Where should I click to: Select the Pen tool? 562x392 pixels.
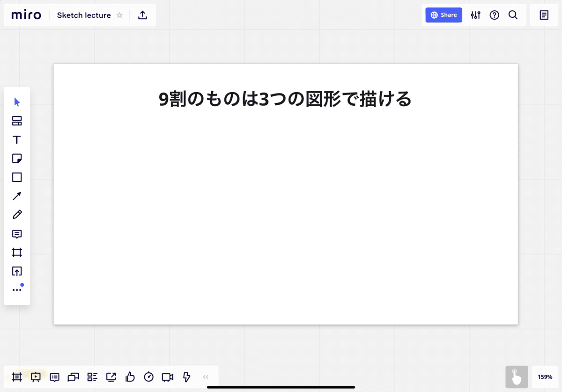[17, 214]
